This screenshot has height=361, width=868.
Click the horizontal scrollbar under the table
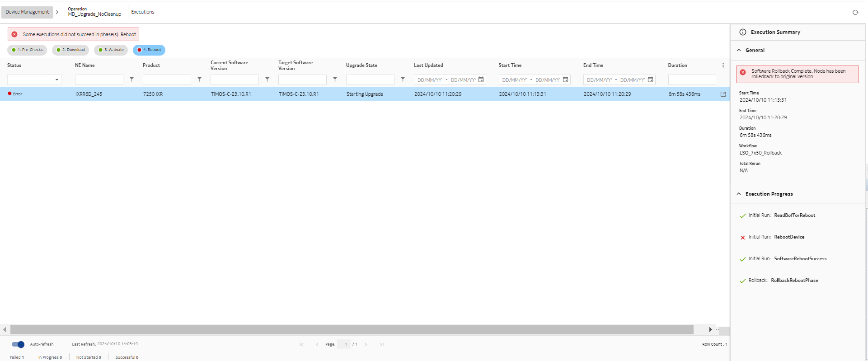click(352, 330)
